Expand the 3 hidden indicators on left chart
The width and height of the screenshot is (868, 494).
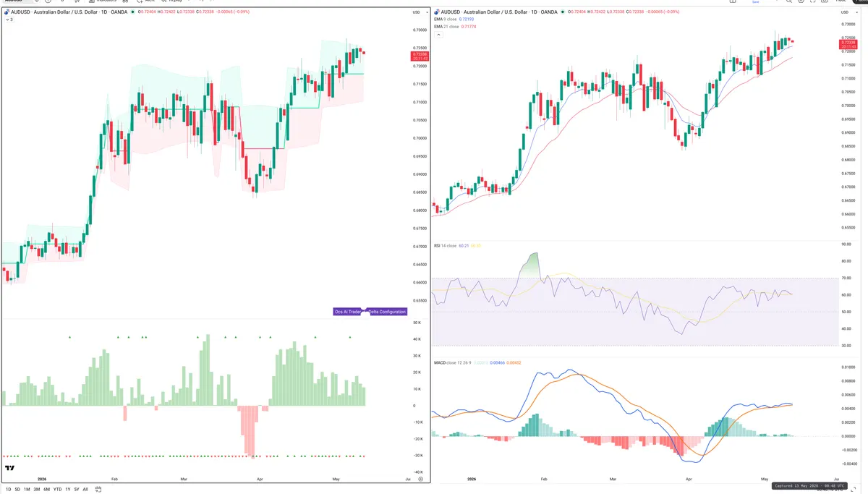pyautogui.click(x=8, y=20)
